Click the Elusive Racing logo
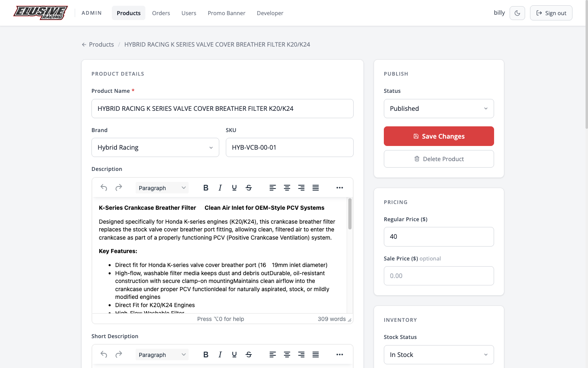 coord(40,13)
